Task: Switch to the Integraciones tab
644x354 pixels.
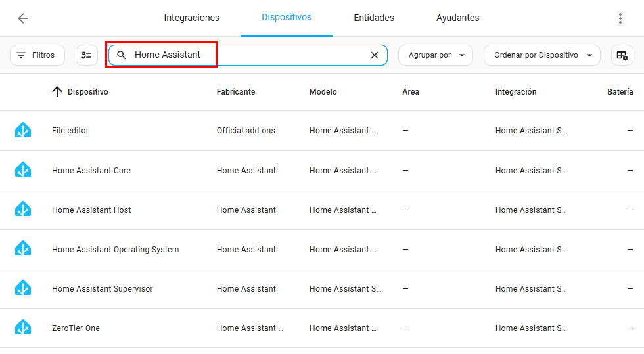Action: [191, 18]
